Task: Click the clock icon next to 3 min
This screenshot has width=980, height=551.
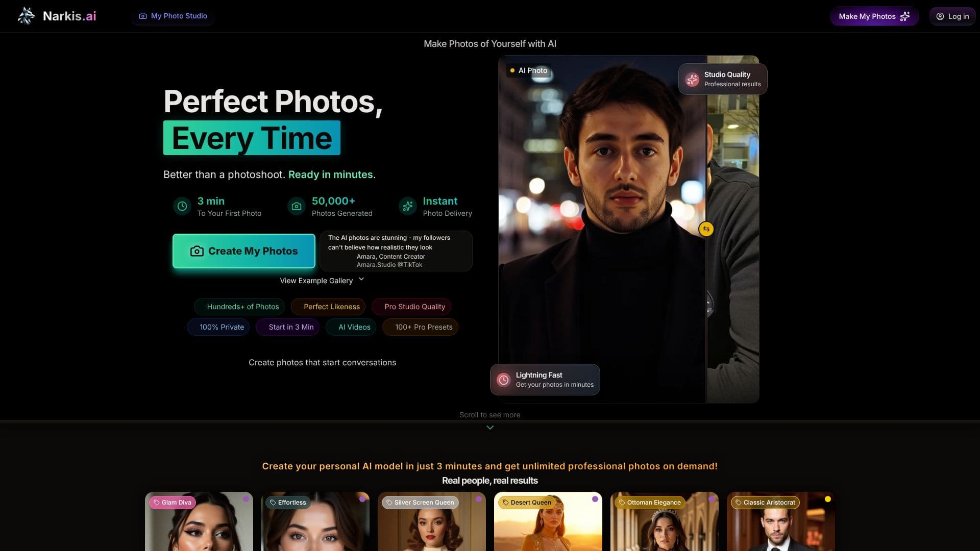Action: [x=182, y=206]
